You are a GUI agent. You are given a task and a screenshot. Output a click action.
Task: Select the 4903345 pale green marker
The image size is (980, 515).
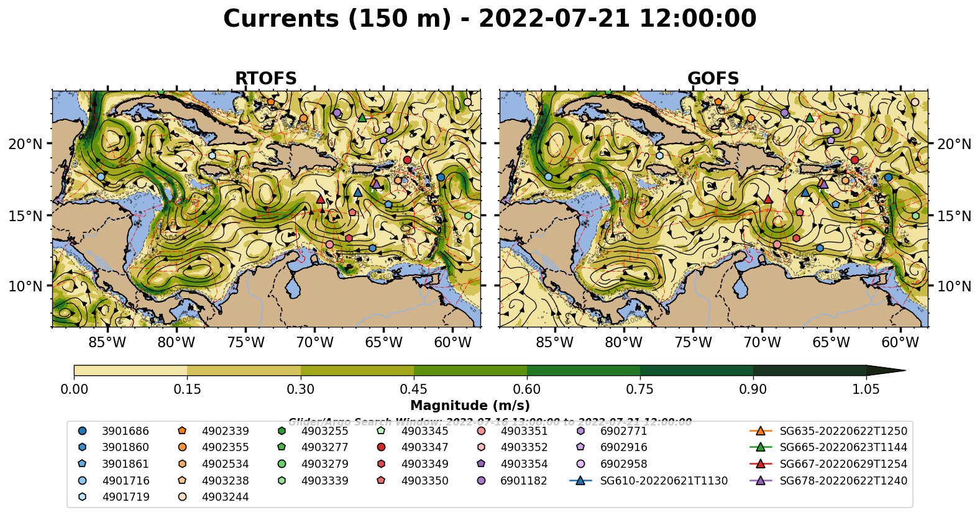pyautogui.click(x=381, y=431)
